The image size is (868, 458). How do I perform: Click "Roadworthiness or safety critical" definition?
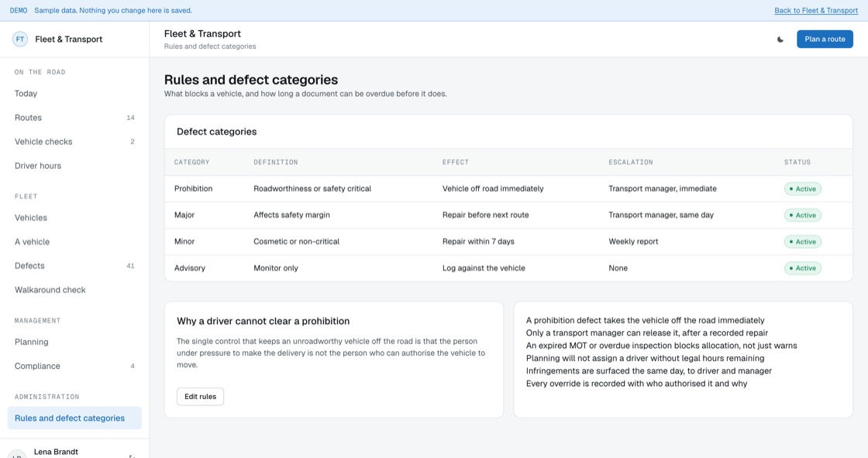312,189
